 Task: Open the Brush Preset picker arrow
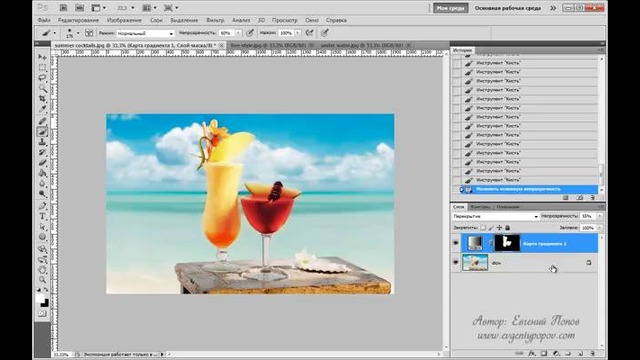point(78,33)
